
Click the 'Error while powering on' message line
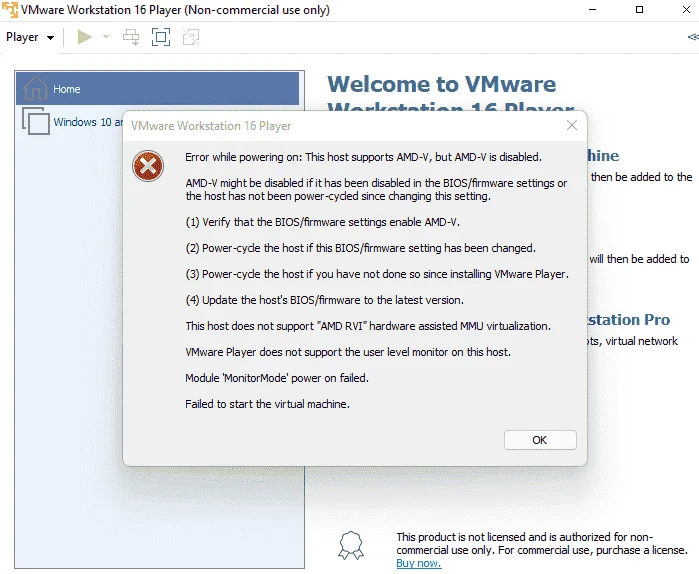363,157
